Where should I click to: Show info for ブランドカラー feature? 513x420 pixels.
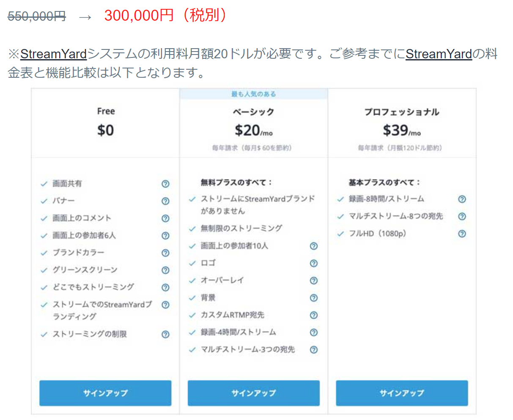(x=165, y=253)
